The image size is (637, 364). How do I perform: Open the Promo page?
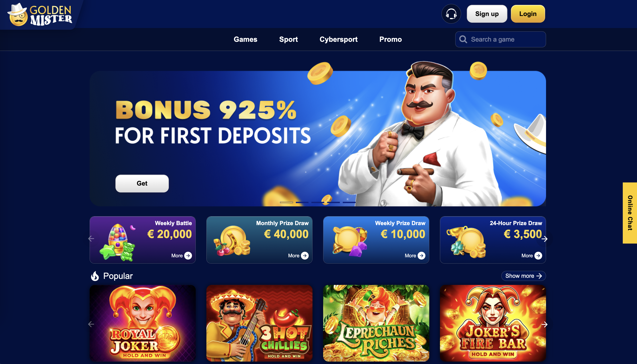pos(391,39)
